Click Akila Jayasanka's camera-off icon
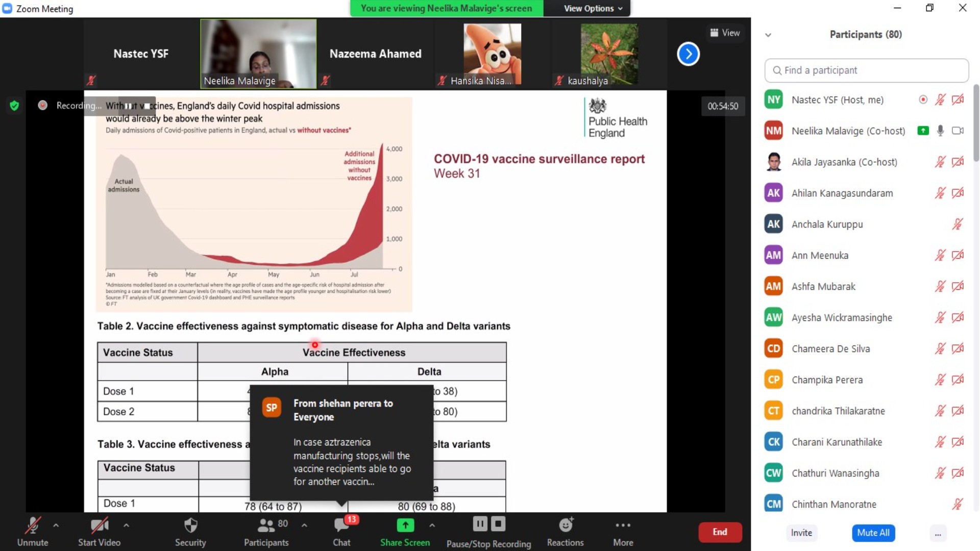Viewport: 980px width, 551px height. pos(958,162)
